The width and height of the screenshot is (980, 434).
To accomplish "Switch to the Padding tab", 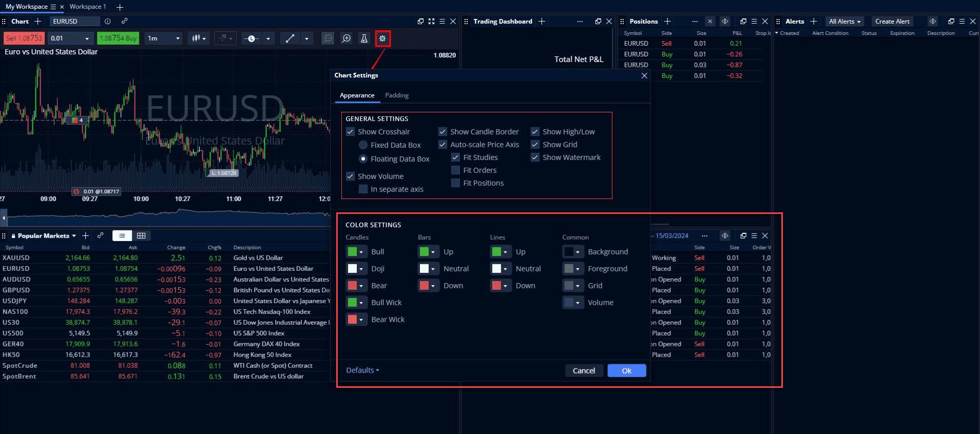I will pyautogui.click(x=397, y=95).
